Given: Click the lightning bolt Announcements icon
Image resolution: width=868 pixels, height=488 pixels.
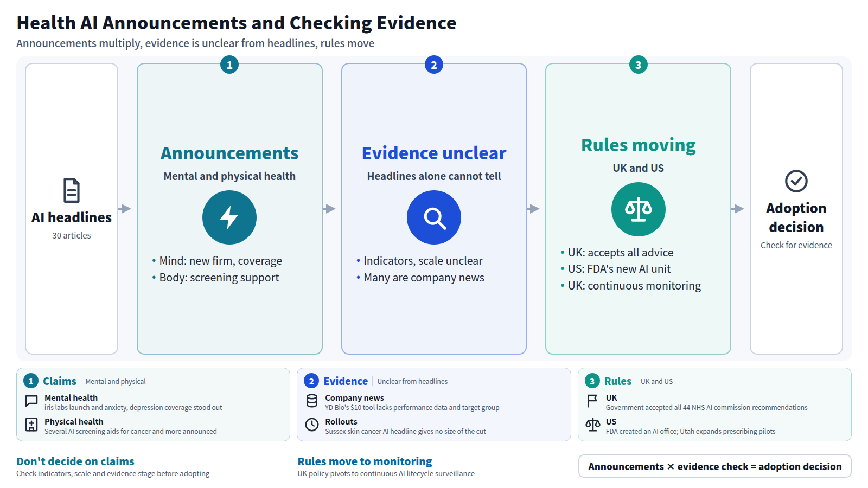Looking at the screenshot, I should point(229,217).
